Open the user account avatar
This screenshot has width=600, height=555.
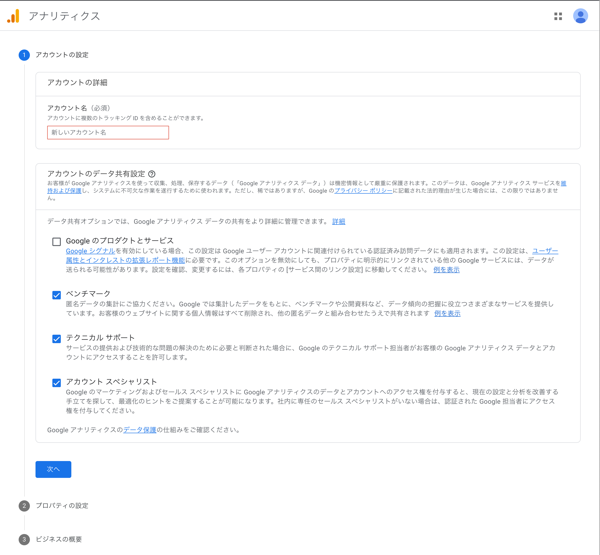580,16
